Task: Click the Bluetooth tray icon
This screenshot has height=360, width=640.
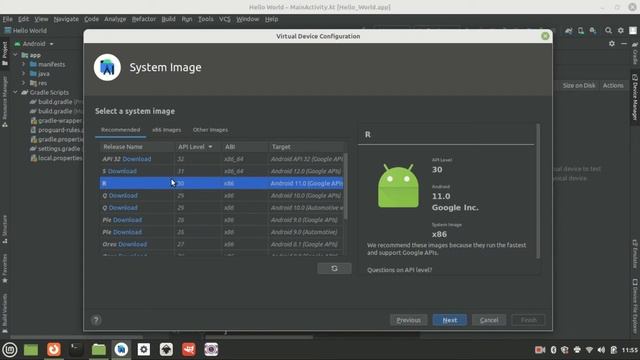Action: (x=553, y=350)
